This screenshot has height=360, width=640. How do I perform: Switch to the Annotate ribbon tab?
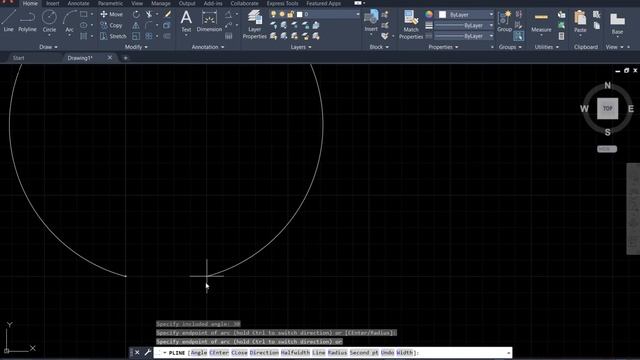click(78, 3)
